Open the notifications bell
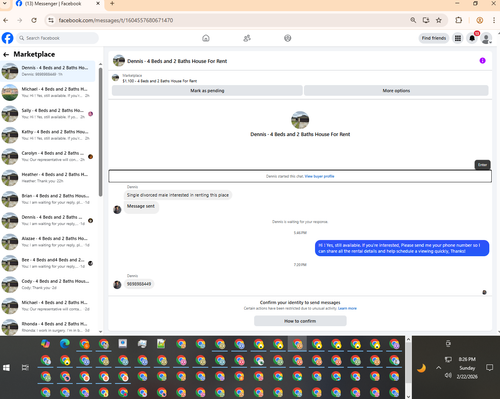 coord(472,38)
